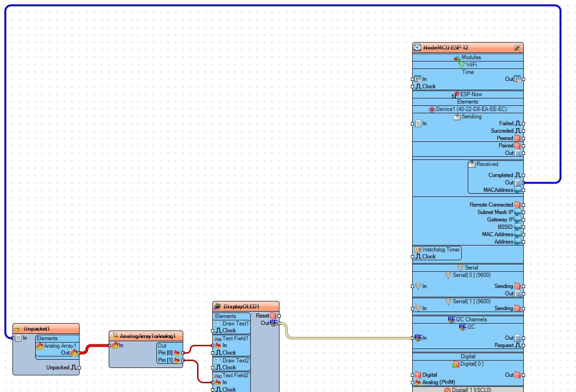
Task: Select the WiFi module icon
Action: click(461, 65)
